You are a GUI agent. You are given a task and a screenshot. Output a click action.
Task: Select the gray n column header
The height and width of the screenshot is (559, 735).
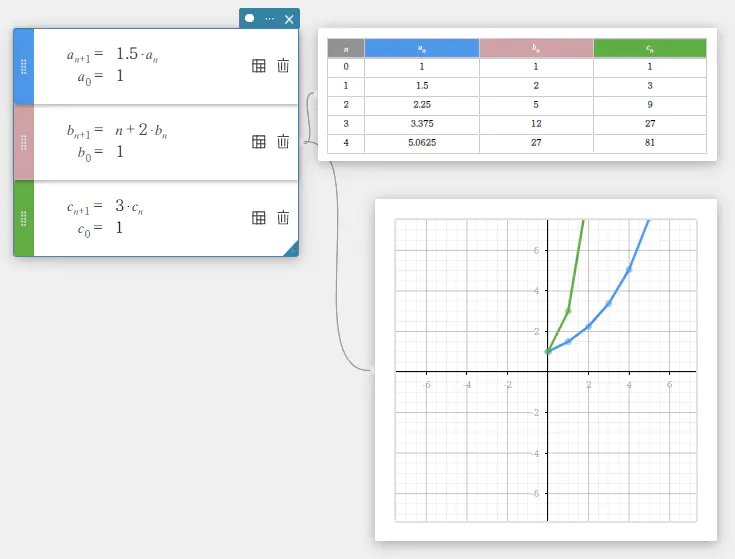(346, 48)
